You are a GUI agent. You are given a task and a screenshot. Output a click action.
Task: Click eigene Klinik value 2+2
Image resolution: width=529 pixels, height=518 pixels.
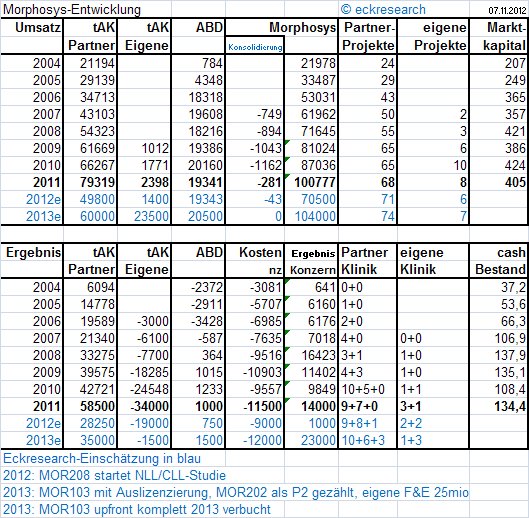[x=411, y=424]
